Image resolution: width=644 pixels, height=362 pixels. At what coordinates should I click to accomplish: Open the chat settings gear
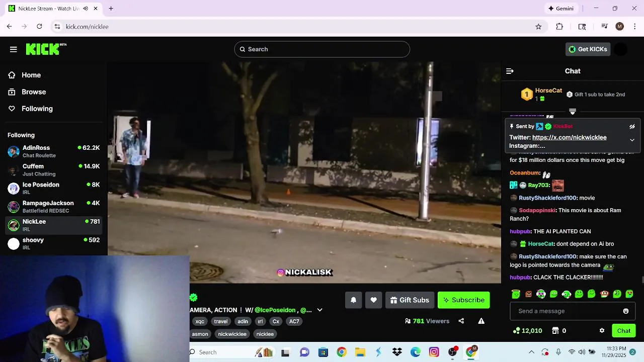[602, 331]
